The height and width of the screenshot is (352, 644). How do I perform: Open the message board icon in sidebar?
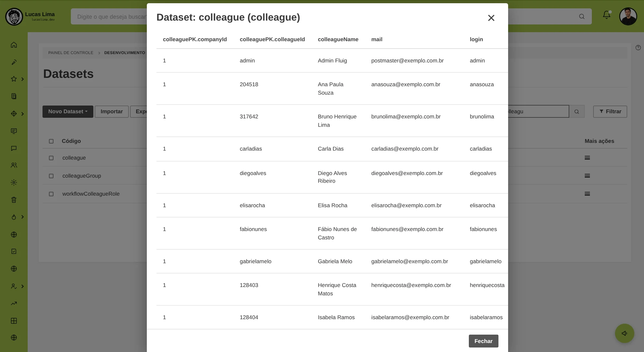pos(14,131)
